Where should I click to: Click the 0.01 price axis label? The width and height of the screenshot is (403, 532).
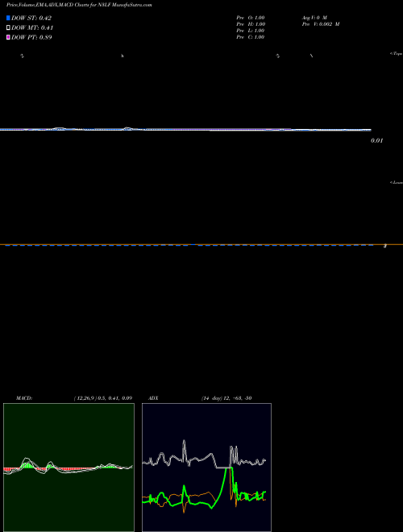pyautogui.click(x=377, y=140)
